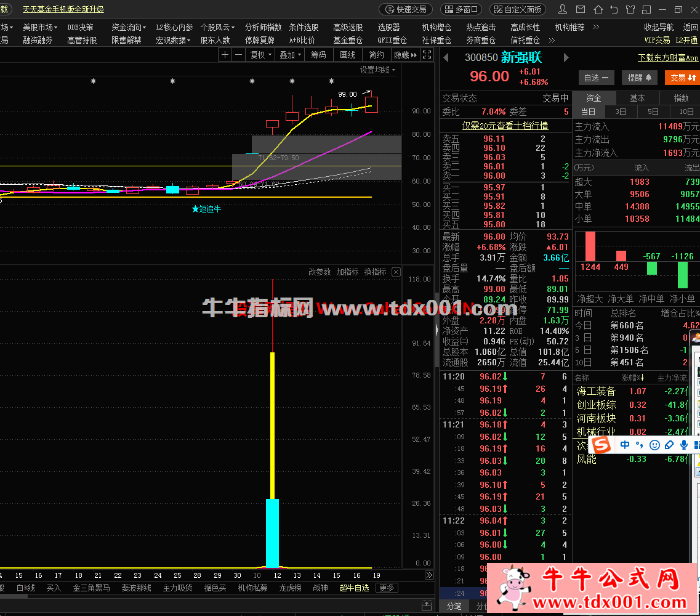Open 快速交易 quick trade

click(406, 9)
